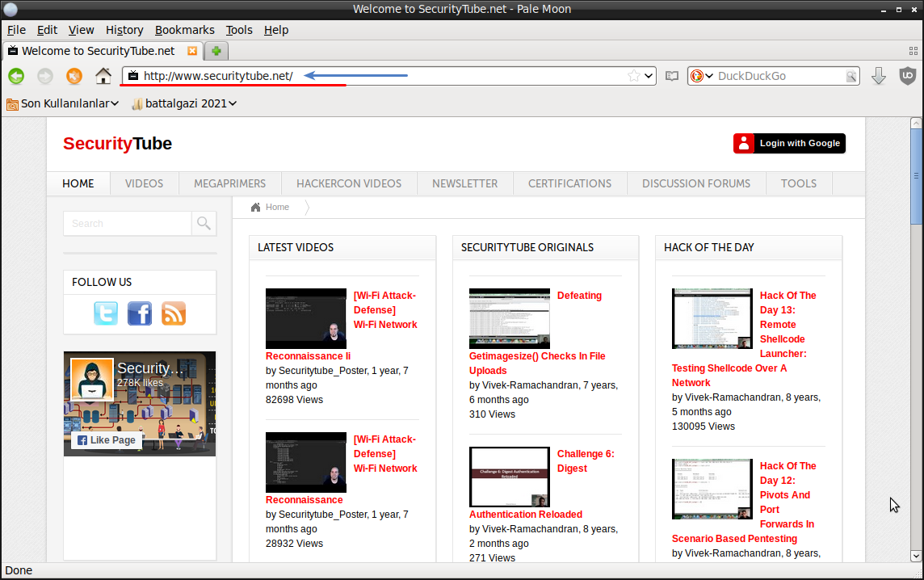Viewport: 924px width, 580px height.
Task: Open the Hack Of The Day 13 thumbnail
Action: click(712, 318)
